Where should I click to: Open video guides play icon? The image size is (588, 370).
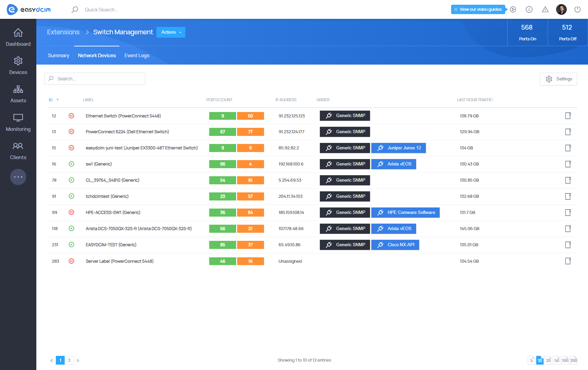point(513,9)
